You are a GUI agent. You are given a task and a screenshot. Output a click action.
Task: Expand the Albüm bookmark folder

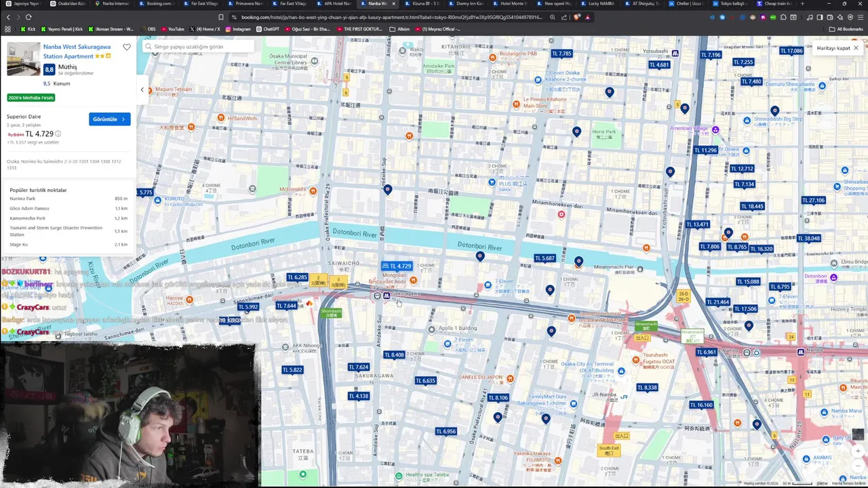[x=400, y=29]
